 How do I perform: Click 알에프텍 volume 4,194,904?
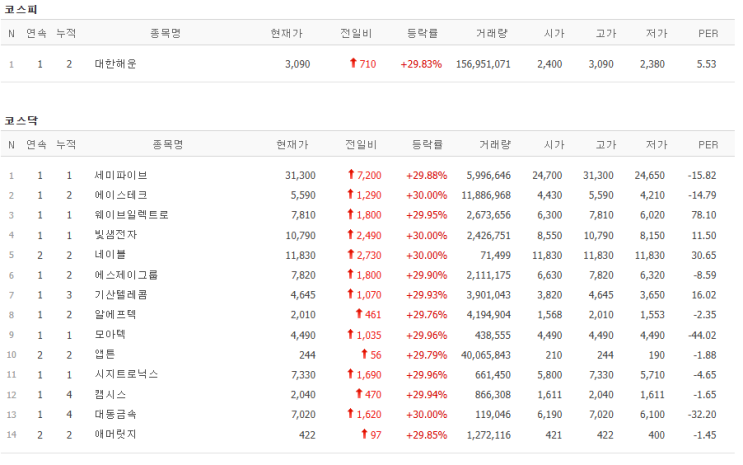pyautogui.click(x=489, y=315)
